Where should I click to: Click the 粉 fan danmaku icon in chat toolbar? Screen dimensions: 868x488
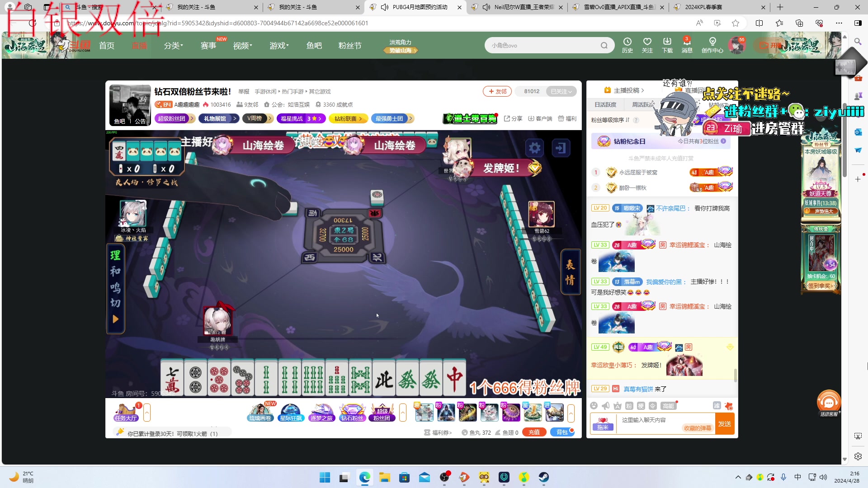pyautogui.click(x=629, y=406)
